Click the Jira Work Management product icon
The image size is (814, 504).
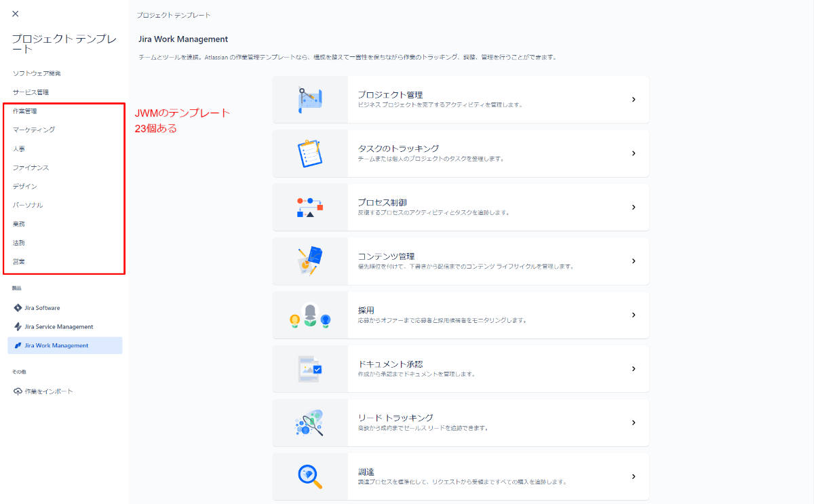(x=18, y=345)
